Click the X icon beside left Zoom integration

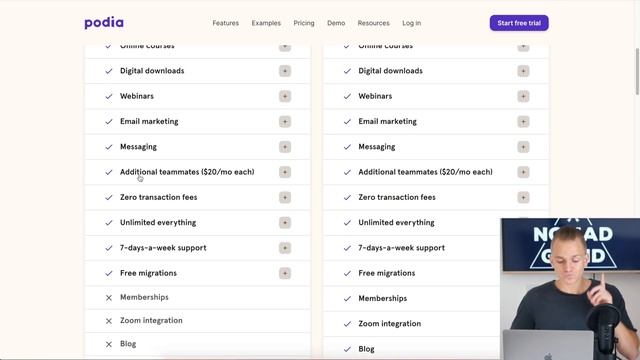[109, 321]
